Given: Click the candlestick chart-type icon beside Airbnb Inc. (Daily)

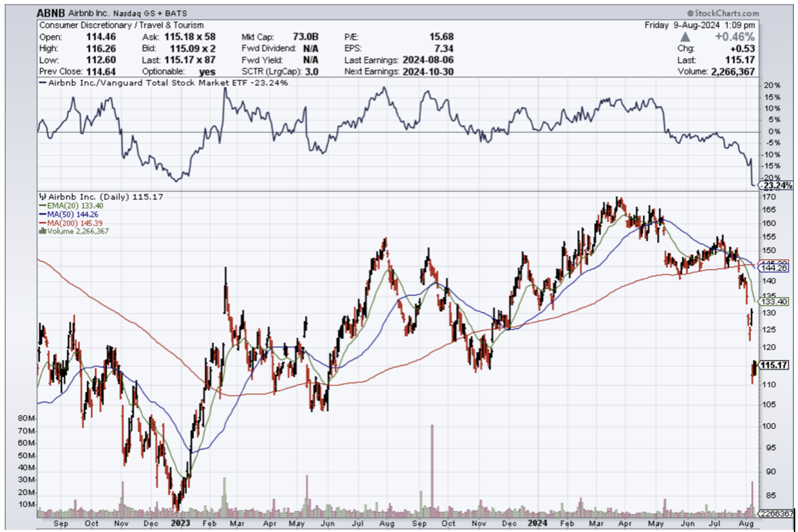Looking at the screenshot, I should coord(43,196).
